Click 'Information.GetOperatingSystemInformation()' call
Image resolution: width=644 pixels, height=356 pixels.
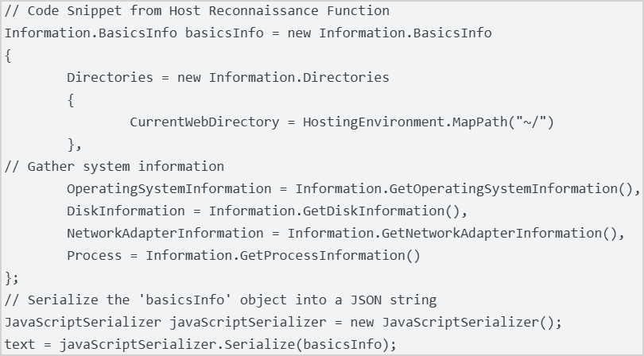pyautogui.click(x=466, y=189)
